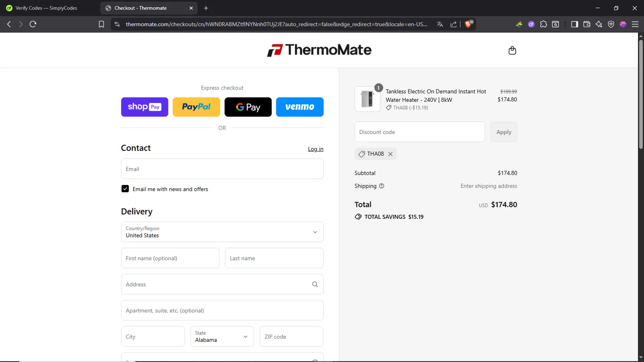
Task: Click the profile avatar icon in toolbar
Action: [x=623, y=24]
